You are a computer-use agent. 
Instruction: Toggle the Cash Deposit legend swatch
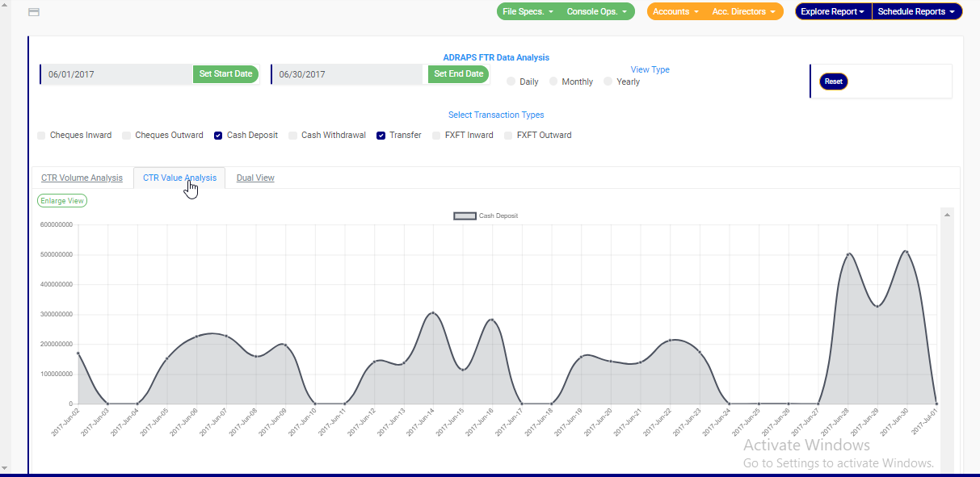[x=465, y=216]
